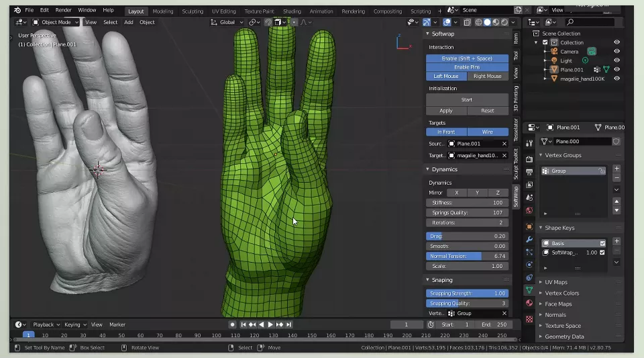Open the Material properties tab icon
This screenshot has width=644, height=358.
(529, 303)
